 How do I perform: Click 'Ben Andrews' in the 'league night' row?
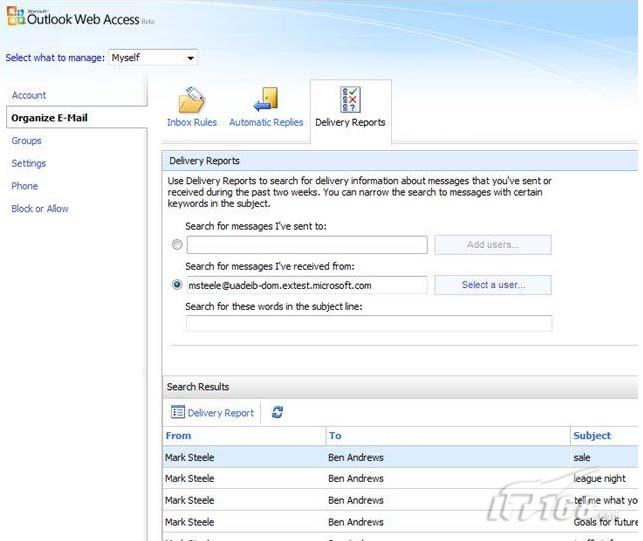356,479
